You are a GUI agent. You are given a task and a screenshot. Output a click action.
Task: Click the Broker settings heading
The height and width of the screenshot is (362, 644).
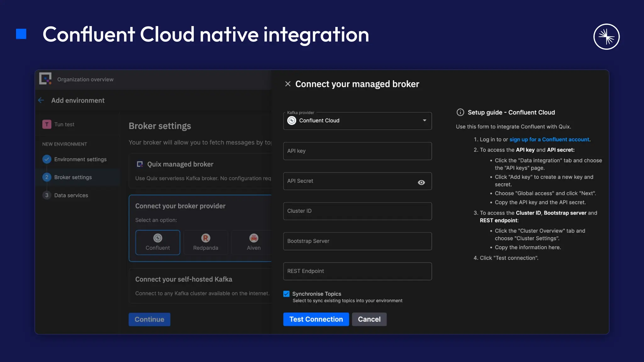tap(160, 126)
